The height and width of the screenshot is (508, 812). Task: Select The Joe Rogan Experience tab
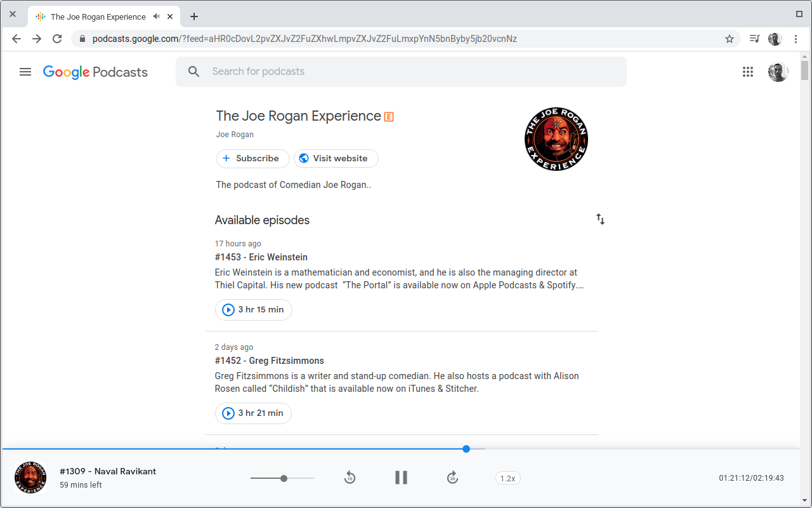pos(105,17)
